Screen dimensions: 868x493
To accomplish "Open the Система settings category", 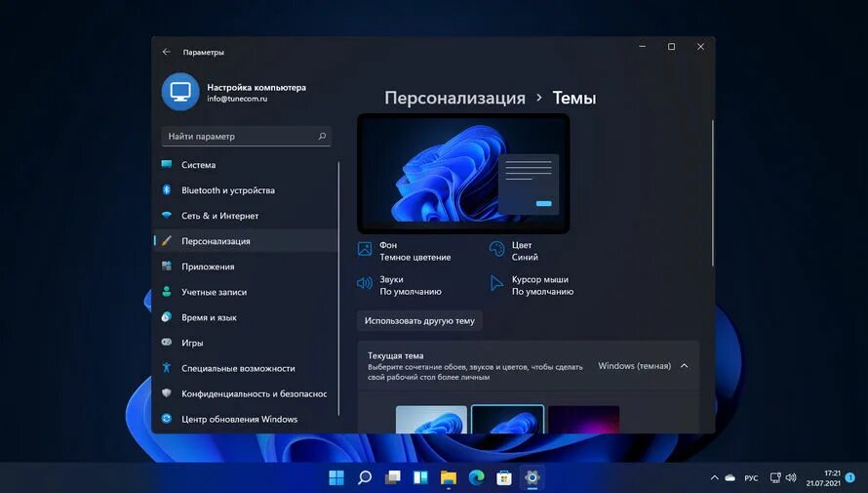I will pos(245,165).
